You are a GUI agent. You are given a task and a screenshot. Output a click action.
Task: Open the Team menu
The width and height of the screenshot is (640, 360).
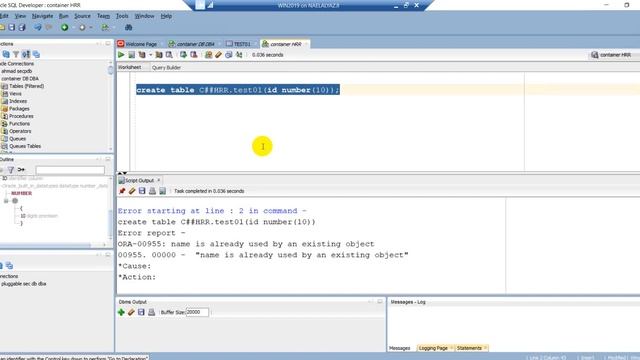click(x=103, y=16)
